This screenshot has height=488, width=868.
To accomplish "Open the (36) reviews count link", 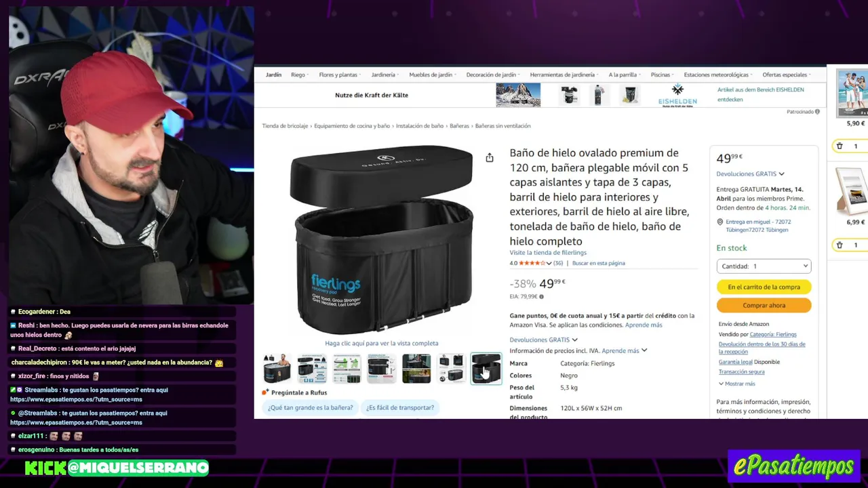I will pos(558,263).
